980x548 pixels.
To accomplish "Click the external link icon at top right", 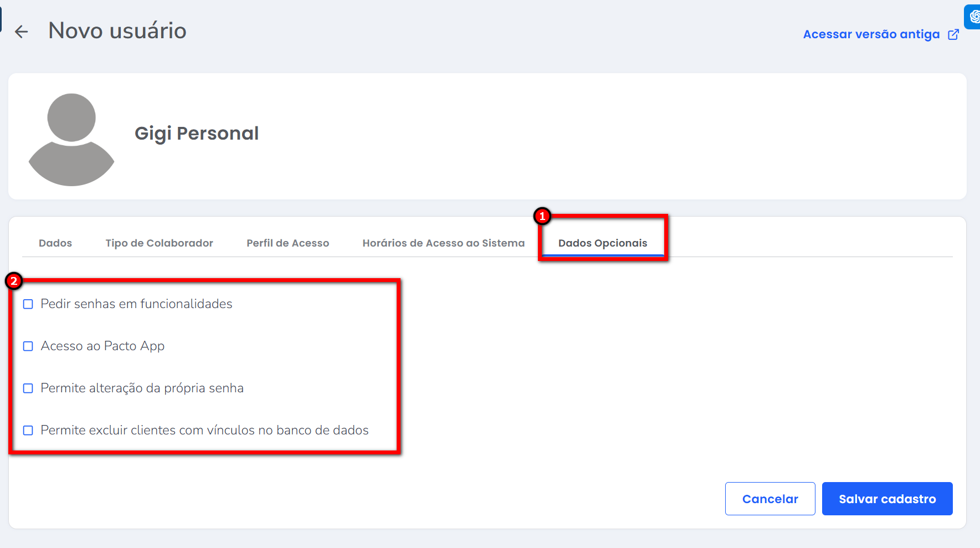I will [x=953, y=34].
